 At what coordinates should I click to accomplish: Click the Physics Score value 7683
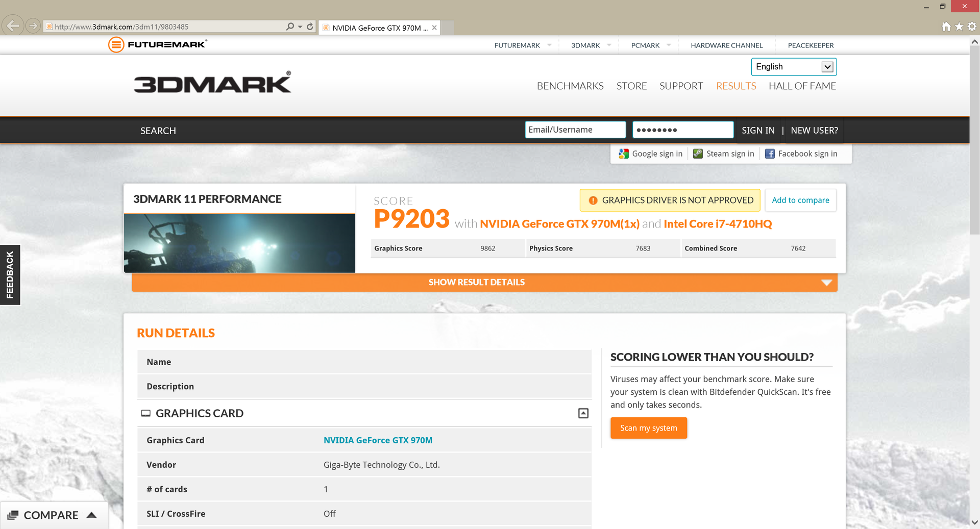point(643,248)
